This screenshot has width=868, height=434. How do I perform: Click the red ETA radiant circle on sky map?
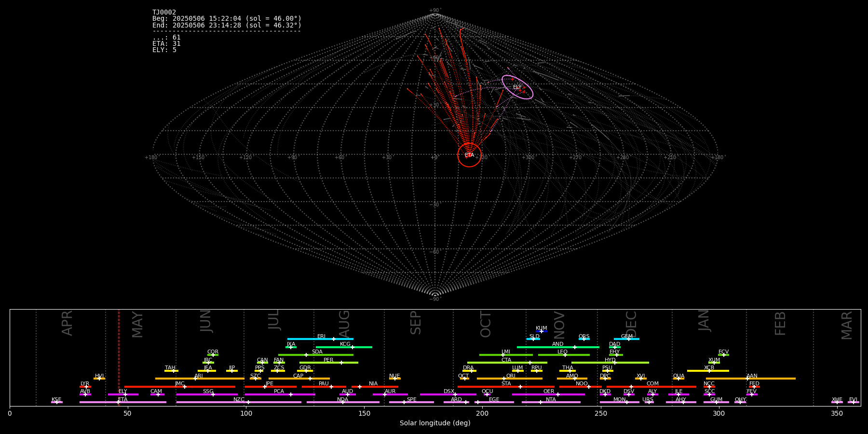pos(469,155)
